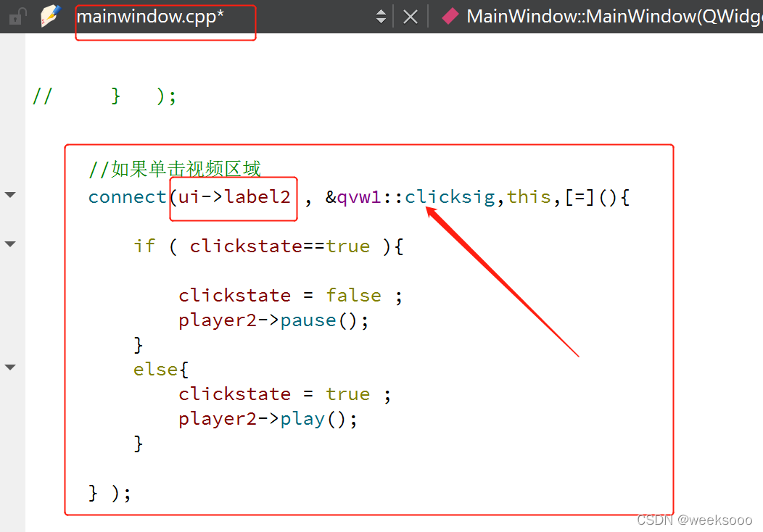Click clickstate = true assignment line

coord(284,394)
